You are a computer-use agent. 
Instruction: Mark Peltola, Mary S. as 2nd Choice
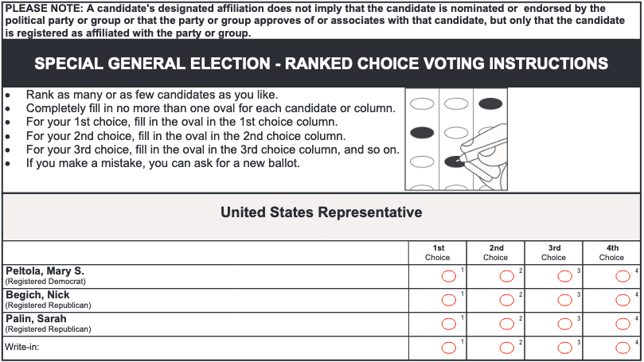[506, 276]
